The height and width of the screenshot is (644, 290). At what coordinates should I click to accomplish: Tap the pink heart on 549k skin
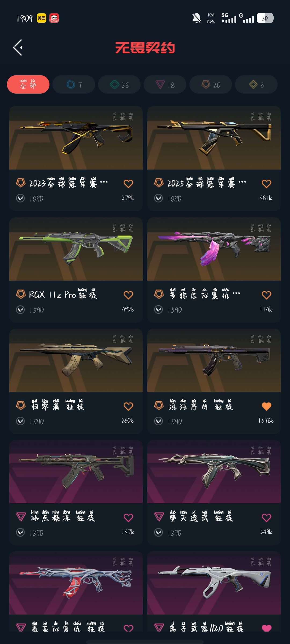266,518
